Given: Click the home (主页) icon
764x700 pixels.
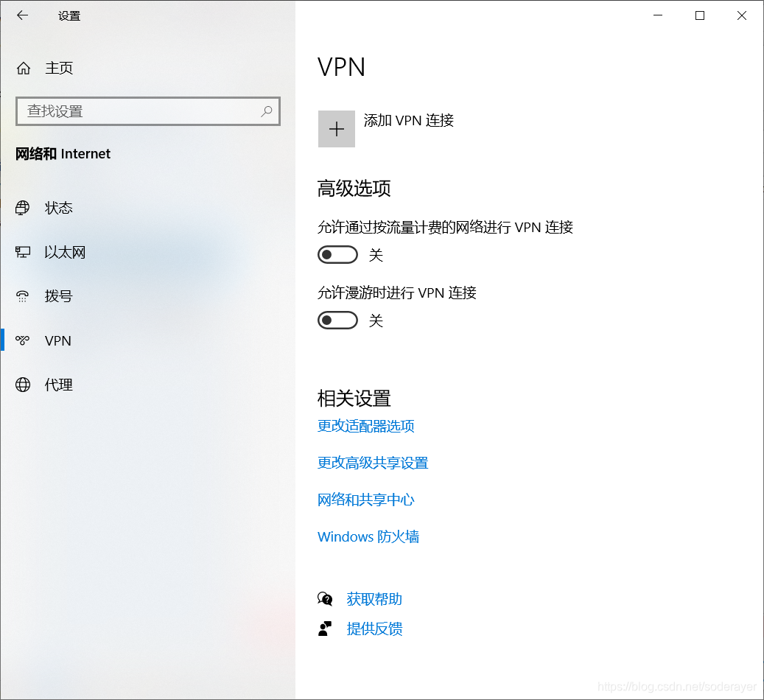Looking at the screenshot, I should [x=23, y=68].
